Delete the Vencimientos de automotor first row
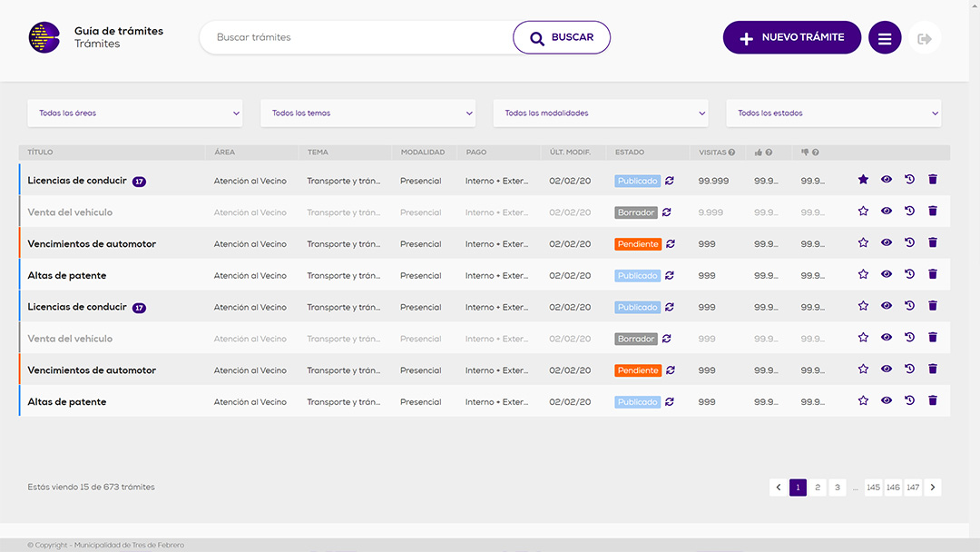 point(932,243)
